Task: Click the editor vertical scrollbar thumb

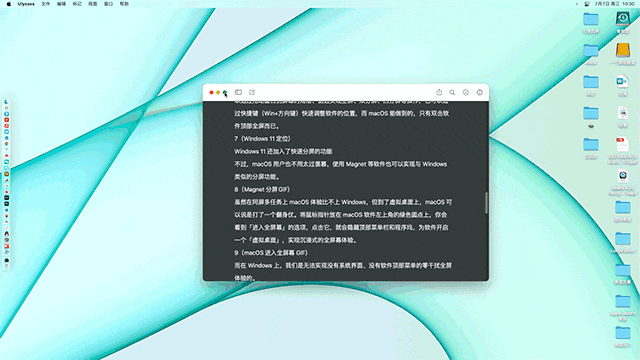Action: click(486, 202)
